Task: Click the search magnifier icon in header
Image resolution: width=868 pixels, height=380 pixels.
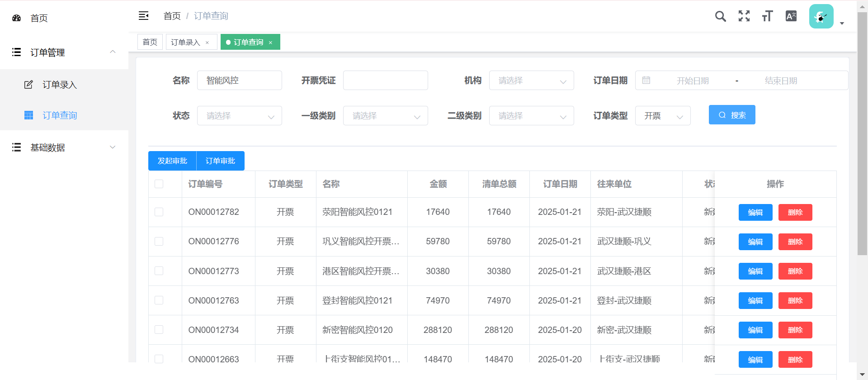Action: [720, 17]
